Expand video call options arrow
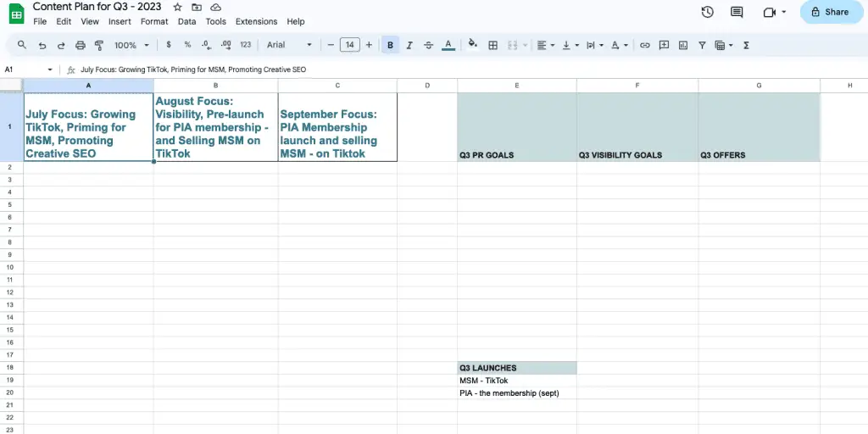Image resolution: width=868 pixels, height=434 pixels. pos(784,12)
